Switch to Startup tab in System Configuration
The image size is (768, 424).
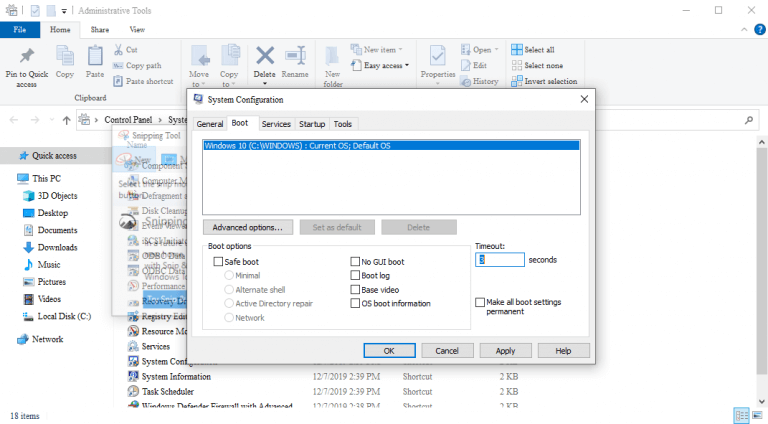coord(312,124)
